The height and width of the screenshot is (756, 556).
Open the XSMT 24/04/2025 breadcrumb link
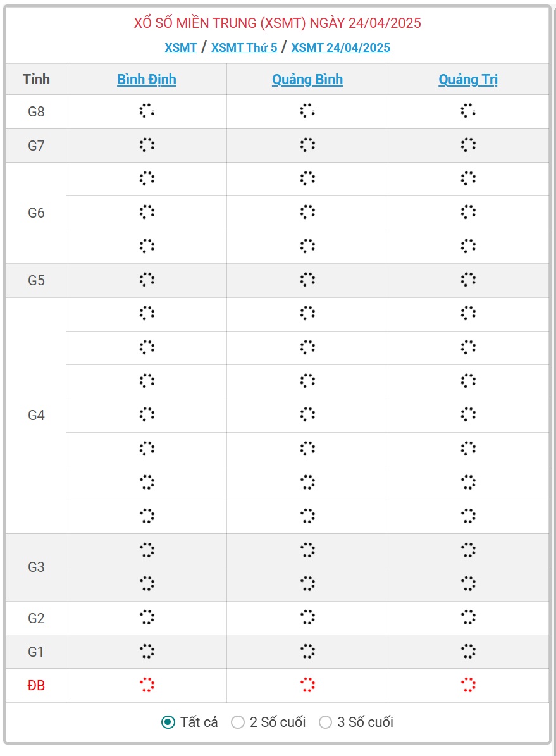340,47
